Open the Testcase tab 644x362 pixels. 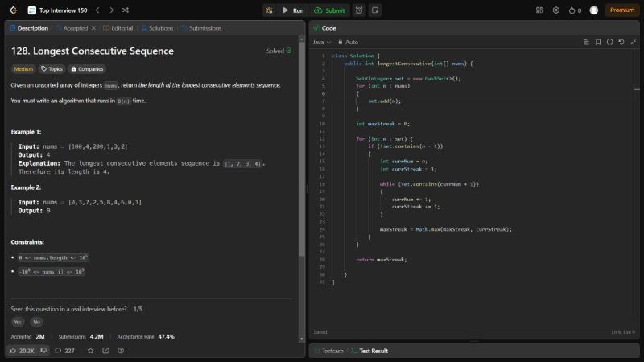(x=328, y=351)
